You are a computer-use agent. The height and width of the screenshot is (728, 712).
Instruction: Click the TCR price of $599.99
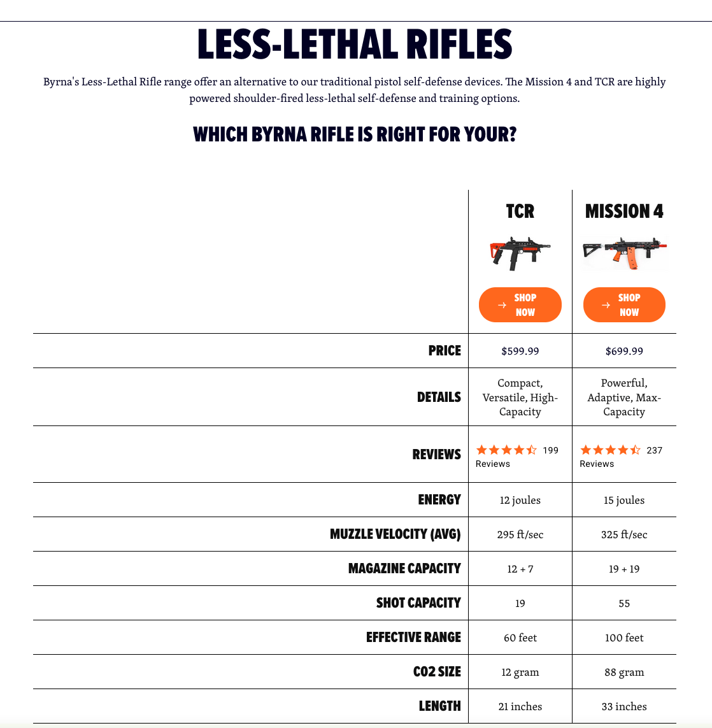coord(520,351)
